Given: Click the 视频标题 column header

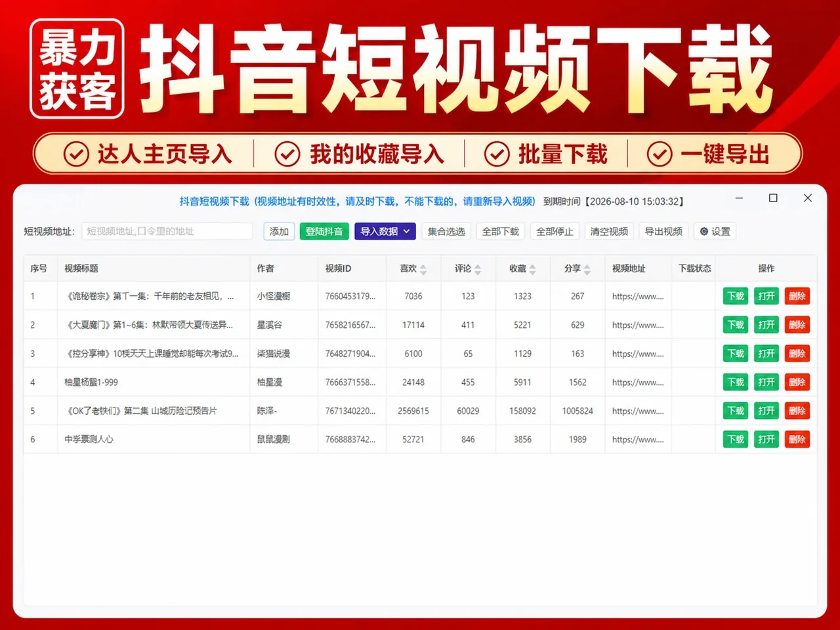Looking at the screenshot, I should [x=81, y=268].
